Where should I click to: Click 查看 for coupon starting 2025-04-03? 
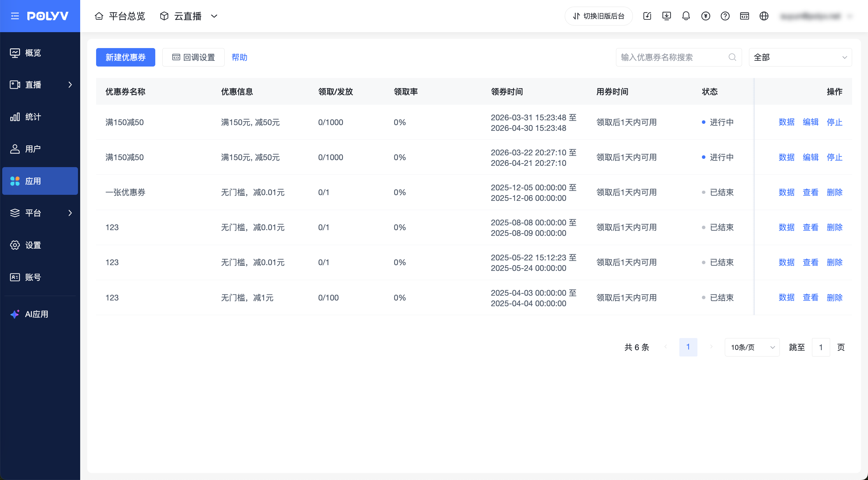click(810, 297)
